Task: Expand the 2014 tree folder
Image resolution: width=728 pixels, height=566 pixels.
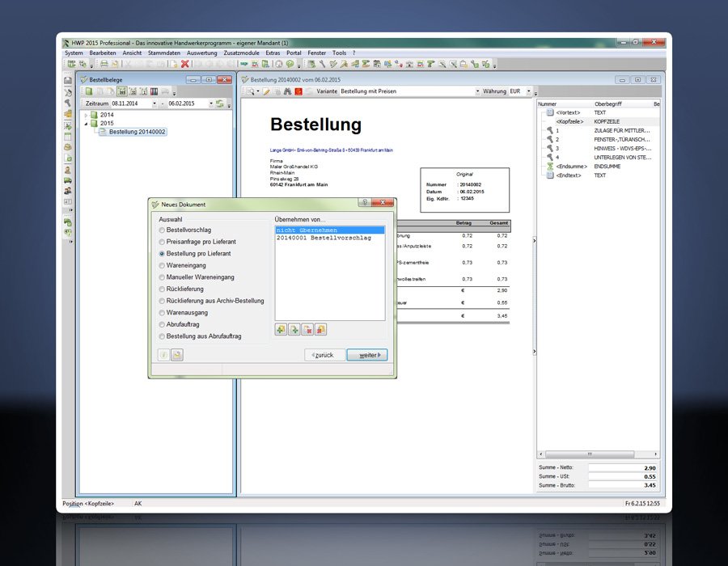Action: (x=86, y=115)
